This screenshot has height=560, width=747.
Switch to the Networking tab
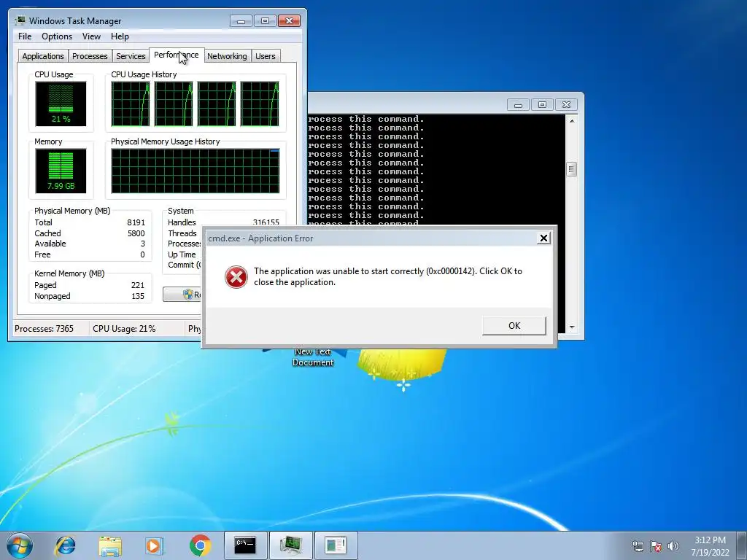(x=227, y=56)
